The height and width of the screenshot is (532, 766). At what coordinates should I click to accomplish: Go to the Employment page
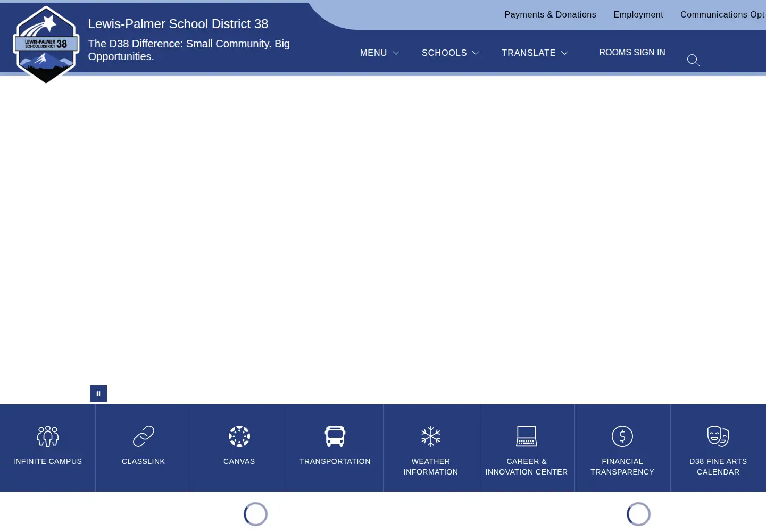(638, 15)
